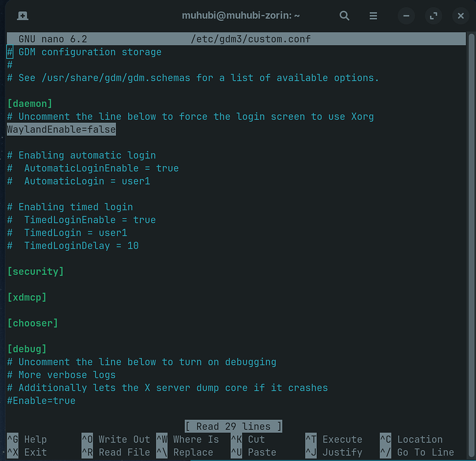The width and height of the screenshot is (476, 461).
Task: Minimize the terminal window
Action: pos(406,15)
